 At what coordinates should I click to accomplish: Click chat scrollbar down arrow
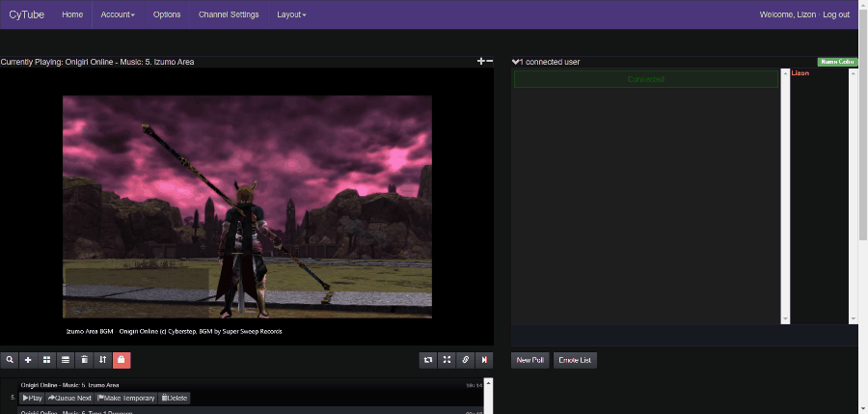[785, 319]
